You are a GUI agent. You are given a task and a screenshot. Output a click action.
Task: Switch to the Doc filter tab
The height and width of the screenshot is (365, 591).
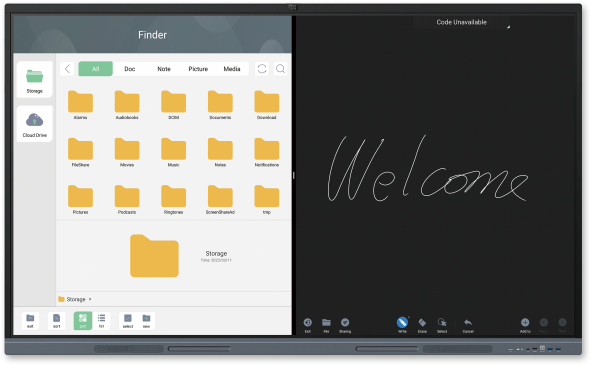(130, 69)
